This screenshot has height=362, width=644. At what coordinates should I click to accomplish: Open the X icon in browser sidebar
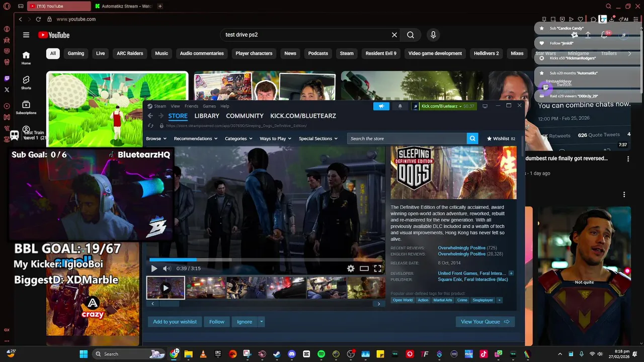7,89
